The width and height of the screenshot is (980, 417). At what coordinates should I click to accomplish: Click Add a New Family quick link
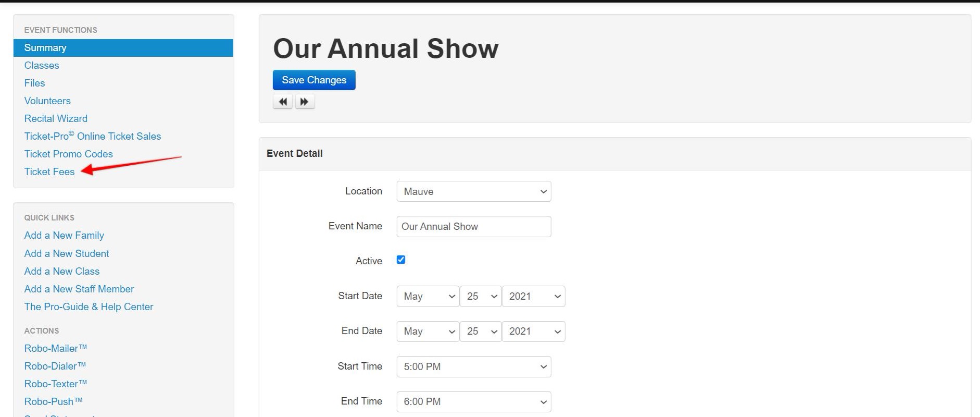tap(64, 236)
